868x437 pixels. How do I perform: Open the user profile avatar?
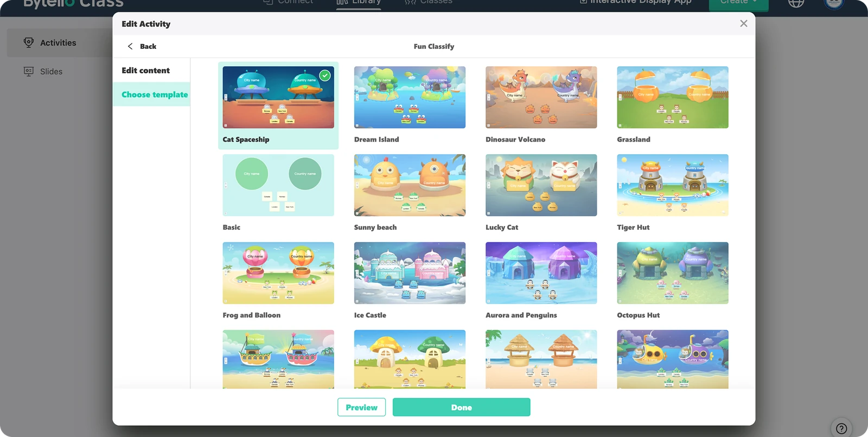[834, 3]
